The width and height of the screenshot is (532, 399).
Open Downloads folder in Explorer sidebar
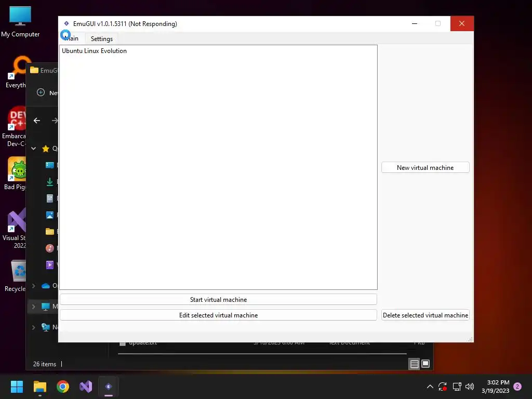point(49,182)
